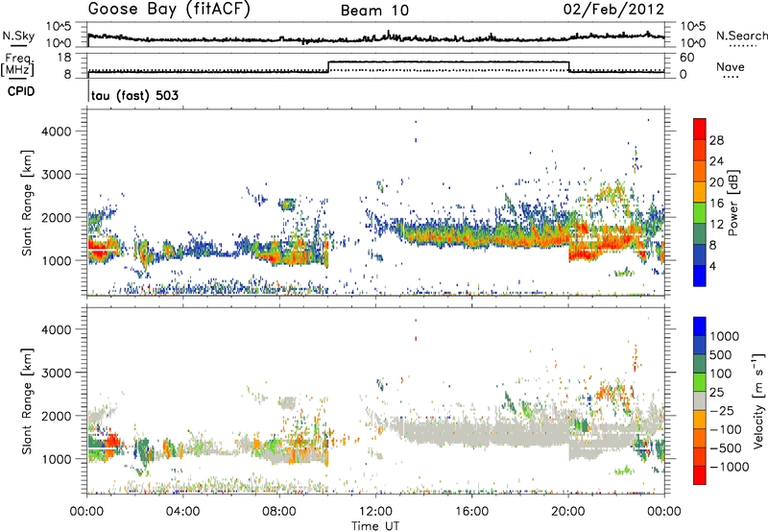Click the '-25' Velocity scale value
This screenshot has width=768, height=532.
(723, 410)
